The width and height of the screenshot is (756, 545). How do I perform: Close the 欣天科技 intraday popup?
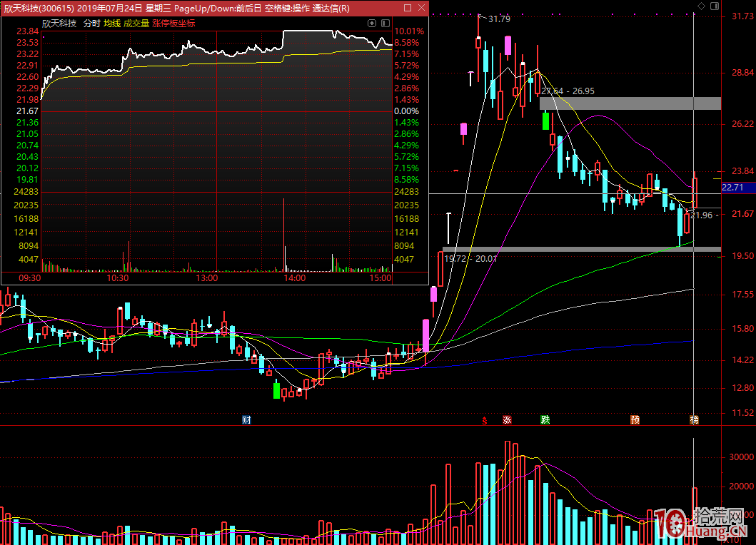point(421,8)
